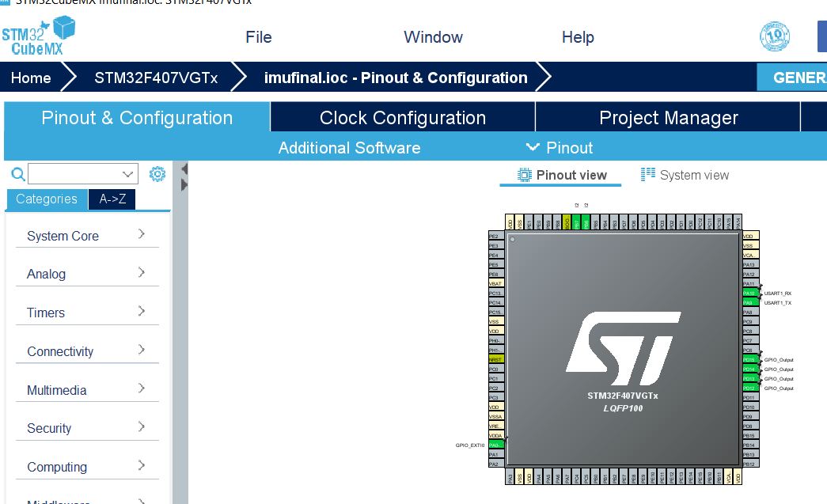Click the PA12 pin on the chip
This screenshot has width=827, height=504.
[x=750, y=274]
